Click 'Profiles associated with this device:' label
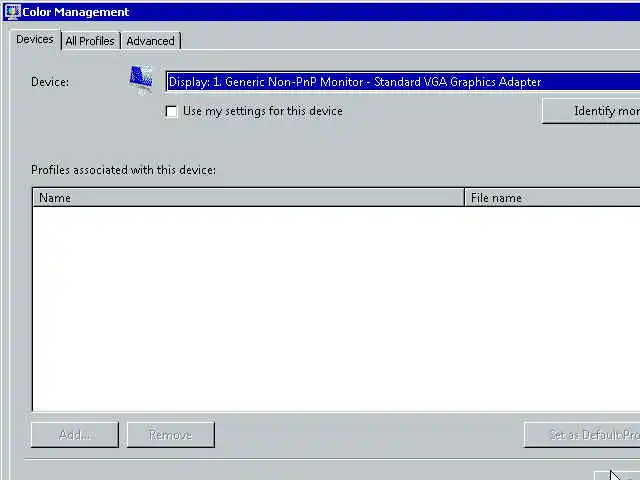The width and height of the screenshot is (640, 480). click(x=123, y=170)
